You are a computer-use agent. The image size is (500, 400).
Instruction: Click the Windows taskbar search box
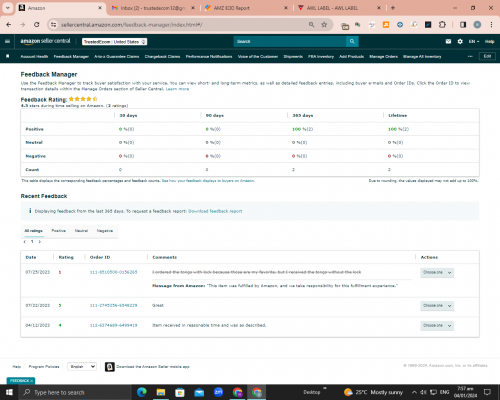point(75,392)
